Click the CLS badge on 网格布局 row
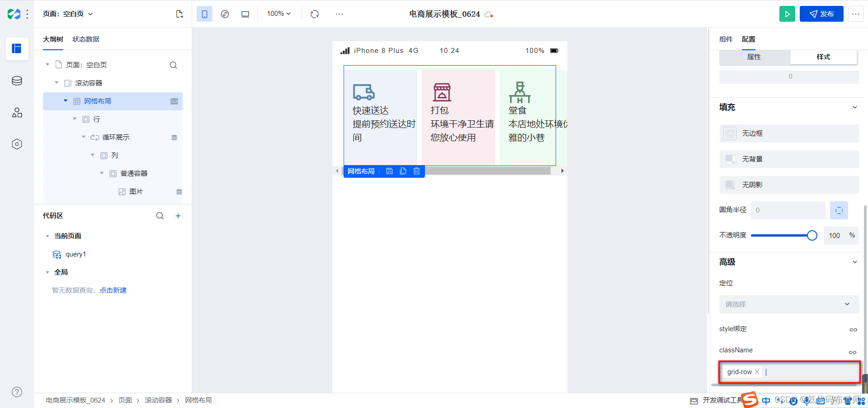The image size is (868, 408). (174, 101)
